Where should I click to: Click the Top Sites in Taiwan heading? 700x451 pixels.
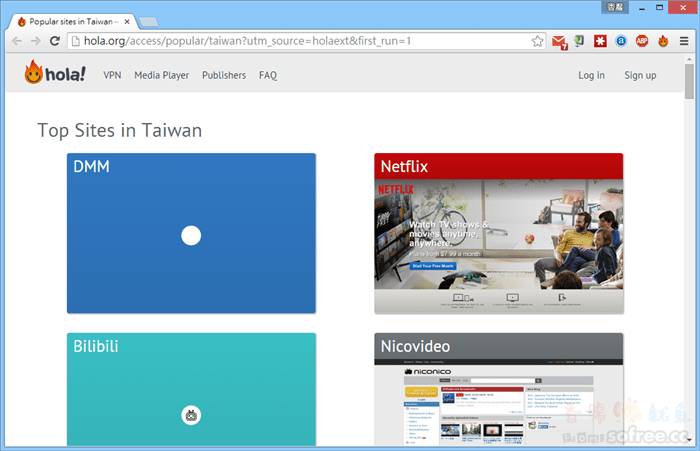tap(120, 130)
